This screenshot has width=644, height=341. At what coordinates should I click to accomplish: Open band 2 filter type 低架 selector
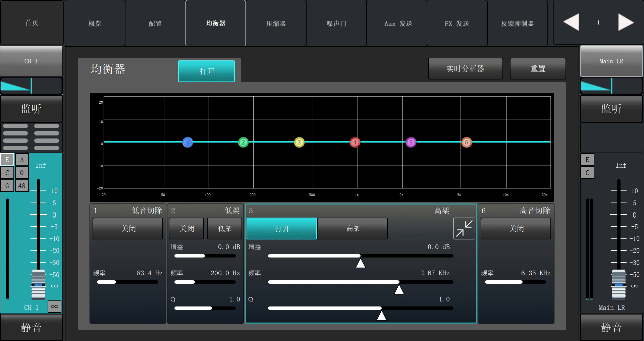click(x=225, y=229)
